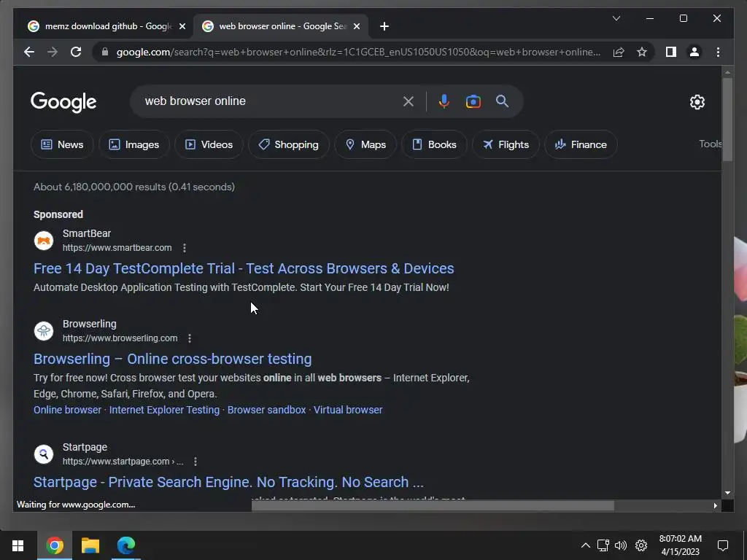
Task: Click the search query input field
Action: tap(269, 101)
